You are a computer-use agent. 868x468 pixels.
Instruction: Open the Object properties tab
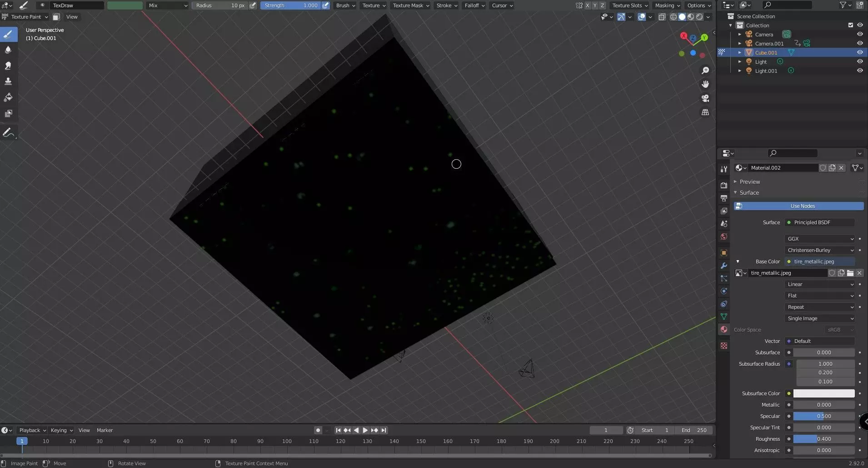(x=724, y=253)
